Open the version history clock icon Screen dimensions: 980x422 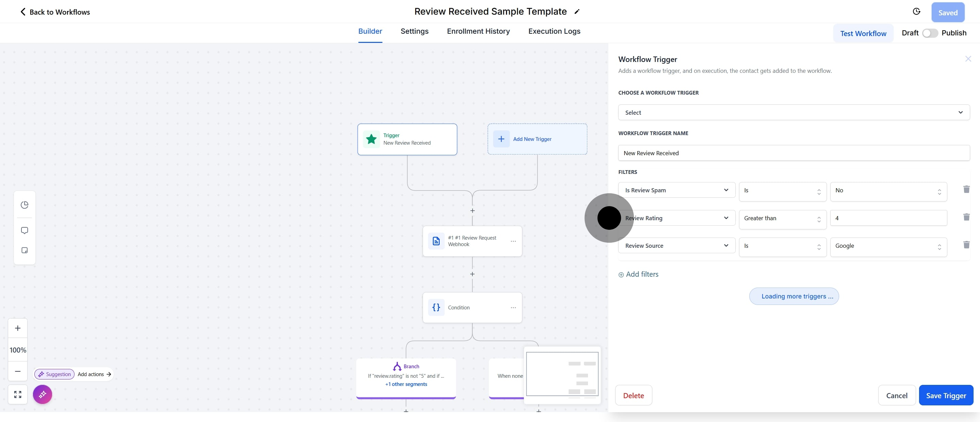(x=916, y=12)
